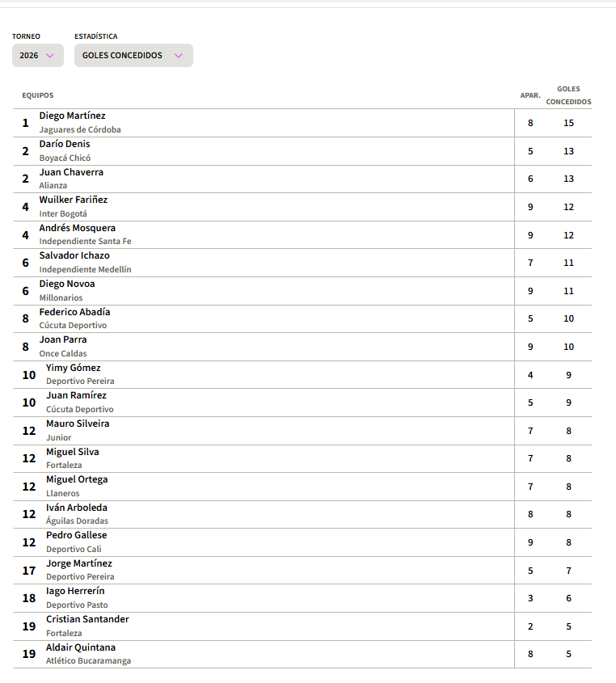Image resolution: width=616 pixels, height=683 pixels.
Task: Select Pedro Gallese from the ranking
Action: click(76, 535)
